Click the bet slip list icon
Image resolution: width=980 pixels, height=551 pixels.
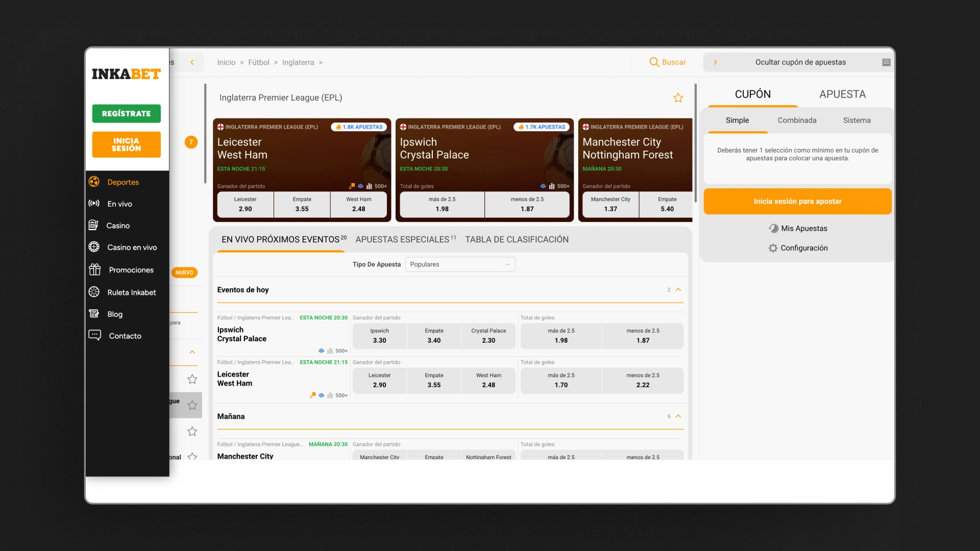(x=886, y=62)
